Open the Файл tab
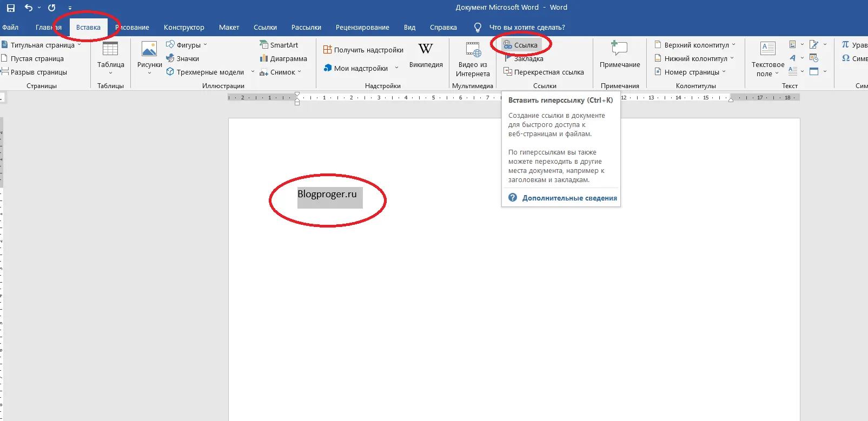 click(x=10, y=28)
